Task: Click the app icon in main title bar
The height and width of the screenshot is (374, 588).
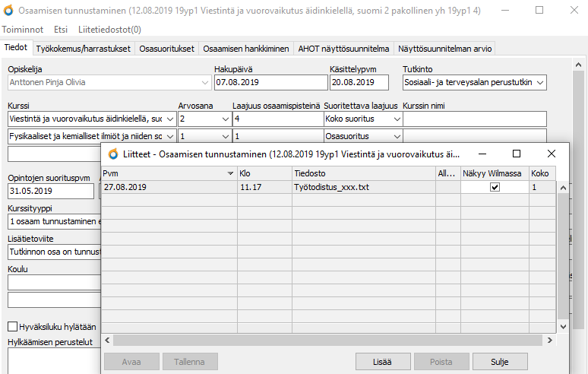Action: (8, 11)
